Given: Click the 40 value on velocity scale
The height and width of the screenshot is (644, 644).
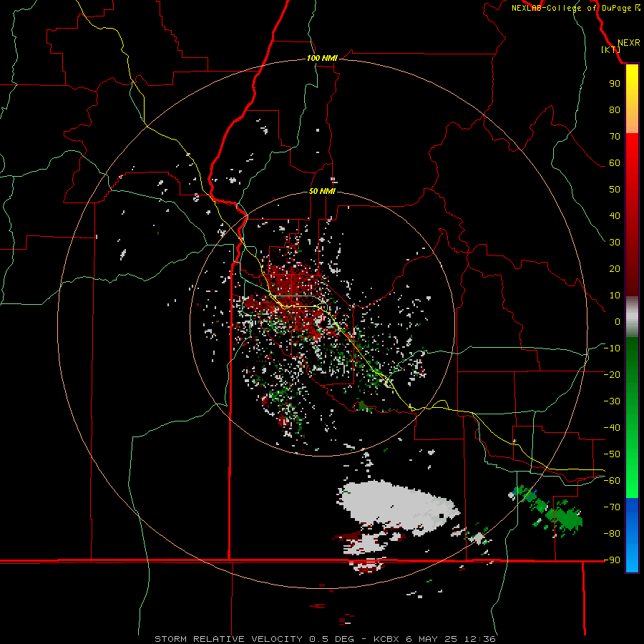Looking at the screenshot, I should point(615,215).
